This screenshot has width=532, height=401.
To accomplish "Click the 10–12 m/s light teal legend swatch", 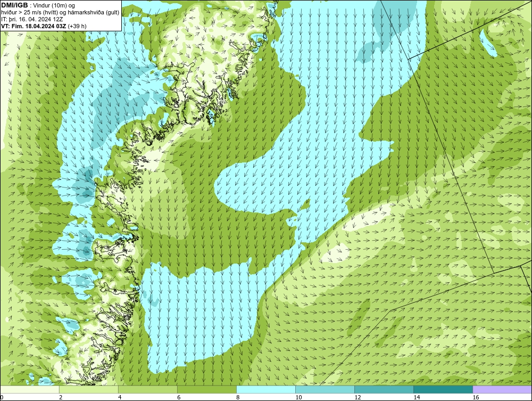I will coord(325,389).
